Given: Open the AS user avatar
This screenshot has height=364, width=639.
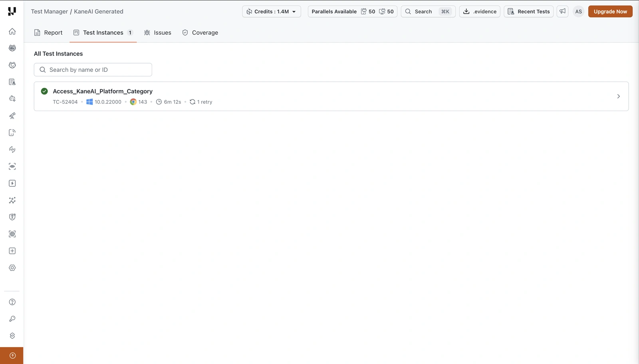Looking at the screenshot, I should 578,12.
